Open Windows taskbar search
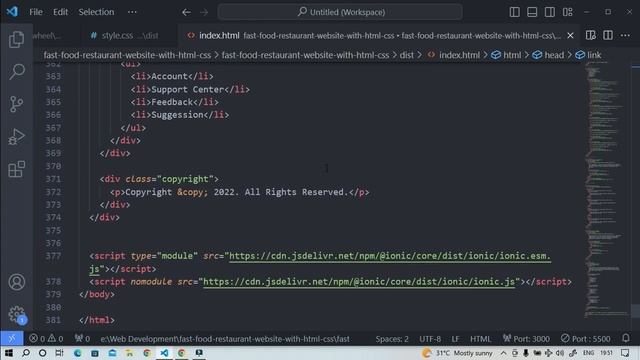Viewport: 640px width, 360px height. (26, 353)
